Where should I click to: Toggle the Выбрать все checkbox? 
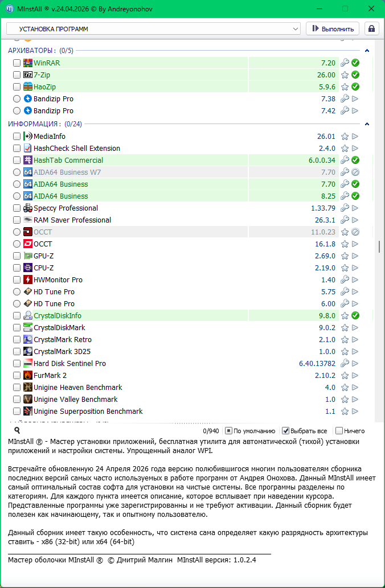(286, 431)
